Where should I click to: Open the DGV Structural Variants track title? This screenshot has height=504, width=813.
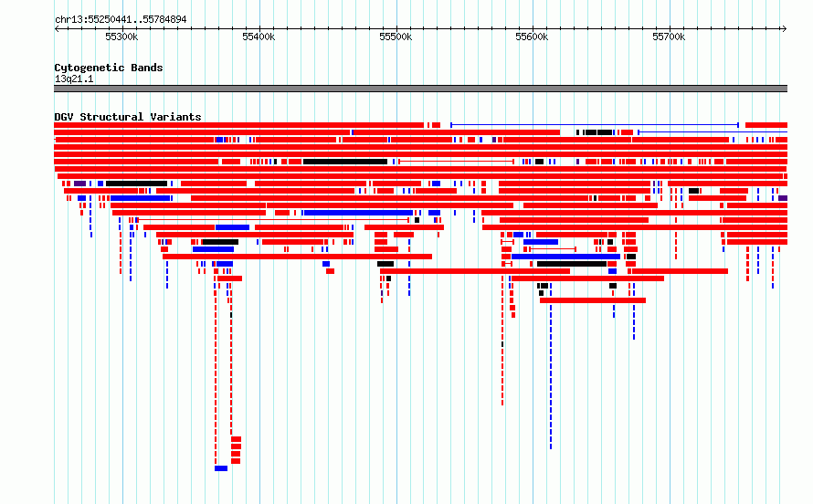click(x=128, y=117)
